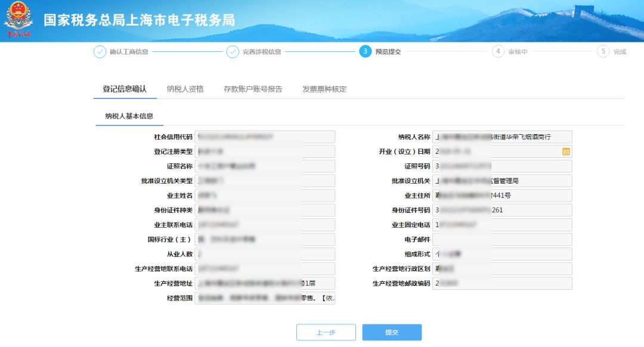Switch to the 发票票种核定 tab

tap(323, 88)
